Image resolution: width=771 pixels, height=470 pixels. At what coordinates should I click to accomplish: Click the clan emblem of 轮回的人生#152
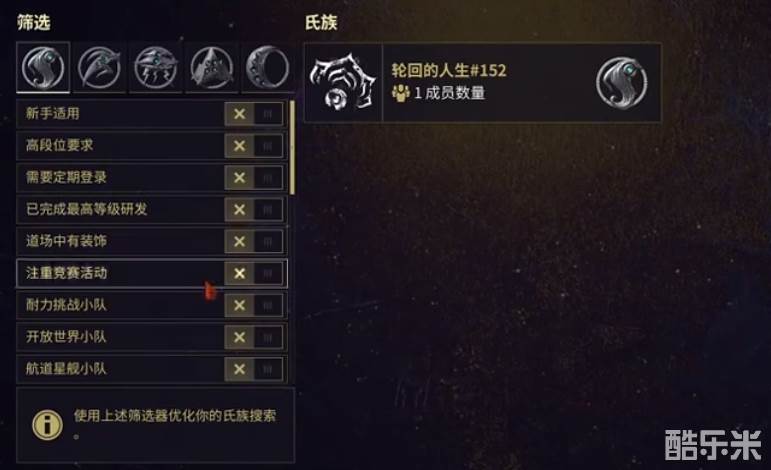343,82
